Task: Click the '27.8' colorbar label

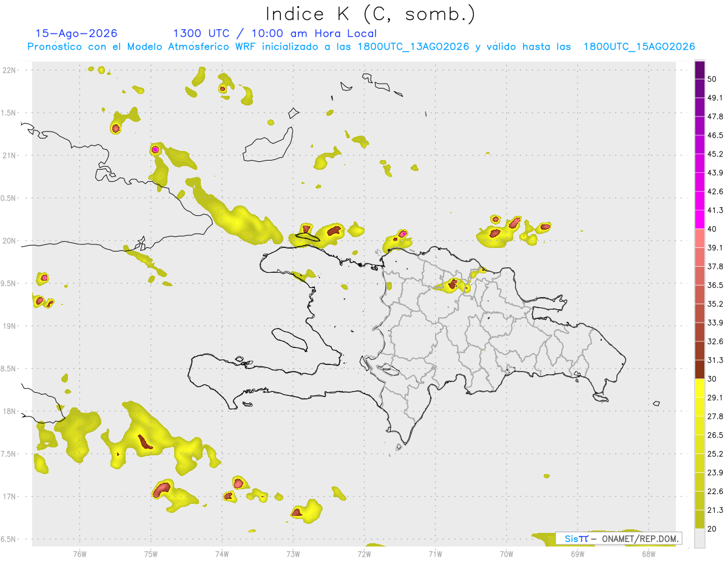Action: click(x=715, y=416)
